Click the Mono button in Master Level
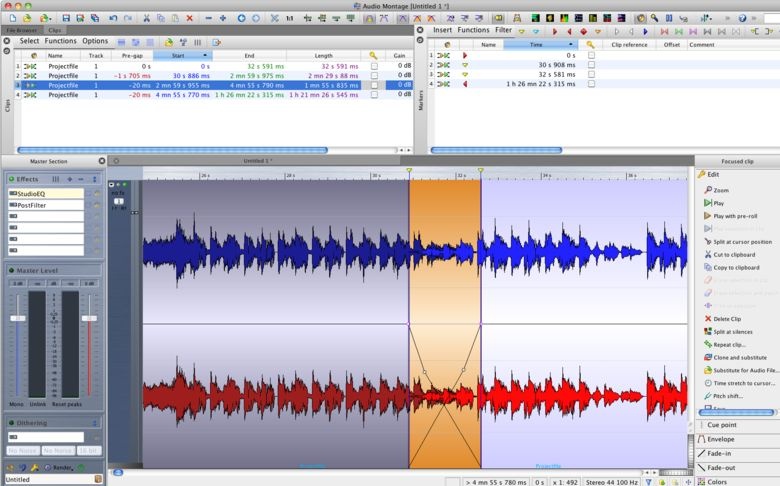The height and width of the screenshot is (486, 780). tap(17, 403)
